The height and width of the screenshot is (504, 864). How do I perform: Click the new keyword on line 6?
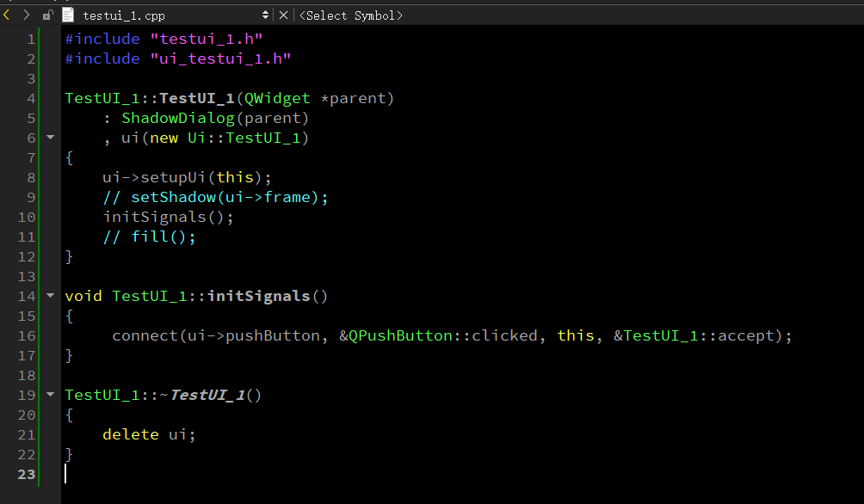click(x=164, y=138)
